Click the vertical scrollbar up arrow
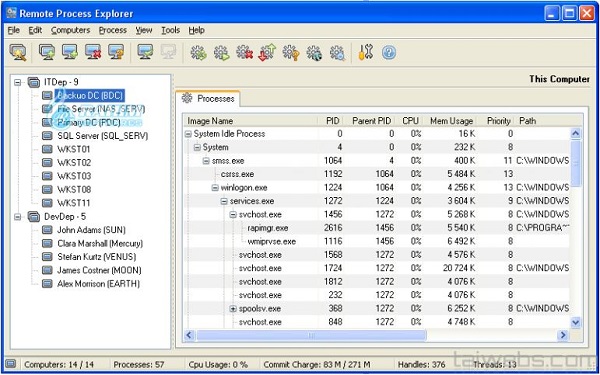Image resolution: width=600 pixels, height=375 pixels. click(x=575, y=134)
